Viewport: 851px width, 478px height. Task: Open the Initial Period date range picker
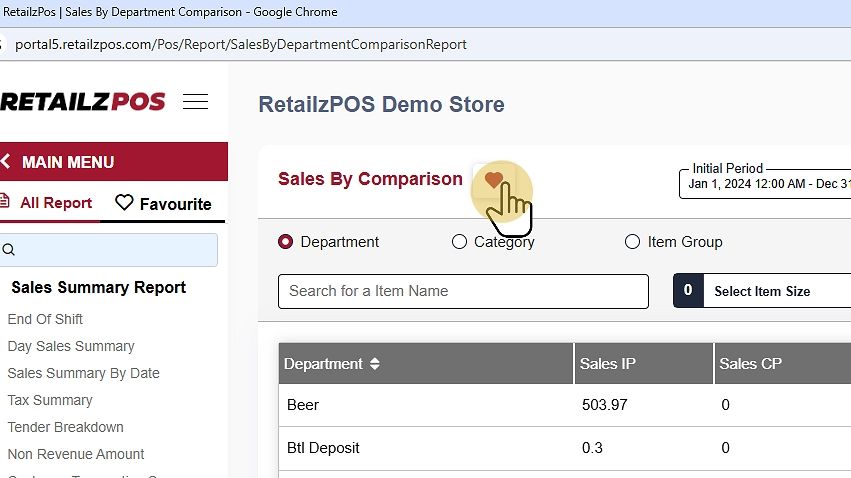[765, 183]
